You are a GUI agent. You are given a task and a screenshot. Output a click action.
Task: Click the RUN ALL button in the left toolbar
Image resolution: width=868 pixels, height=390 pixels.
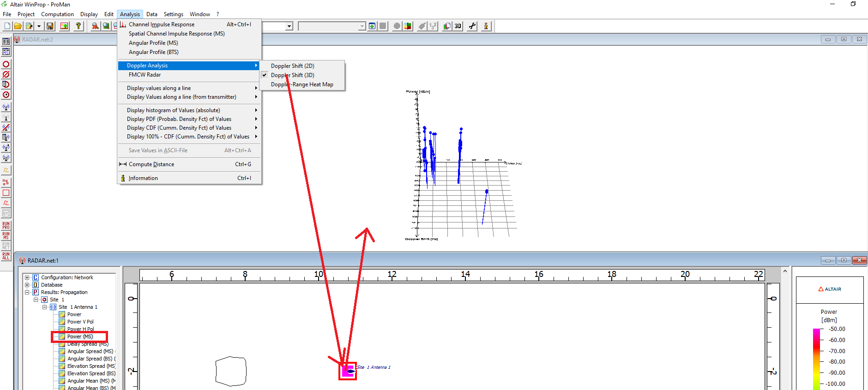[6, 256]
